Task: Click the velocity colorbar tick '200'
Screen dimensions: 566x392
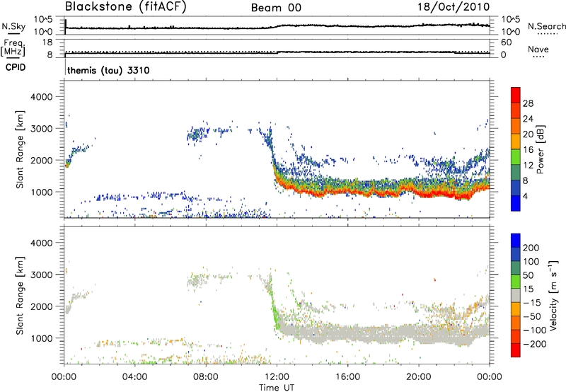Action: tap(531, 248)
